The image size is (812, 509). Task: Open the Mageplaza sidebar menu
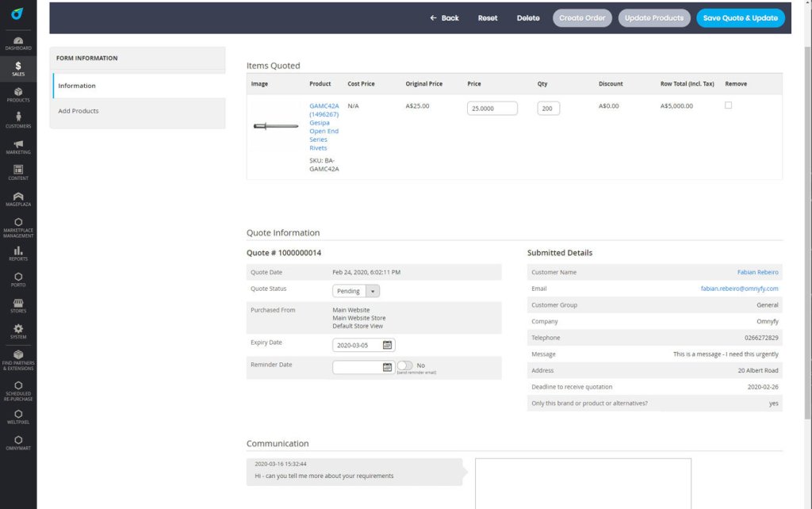point(18,199)
